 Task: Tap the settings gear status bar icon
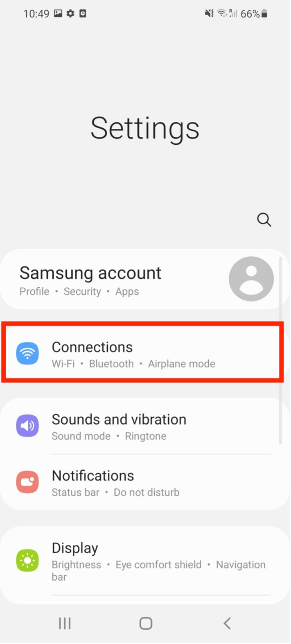(x=70, y=13)
